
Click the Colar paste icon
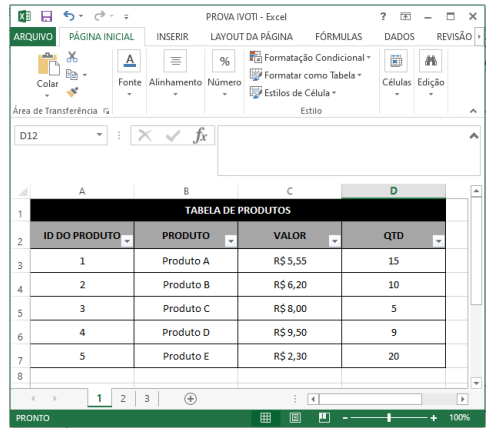48,64
